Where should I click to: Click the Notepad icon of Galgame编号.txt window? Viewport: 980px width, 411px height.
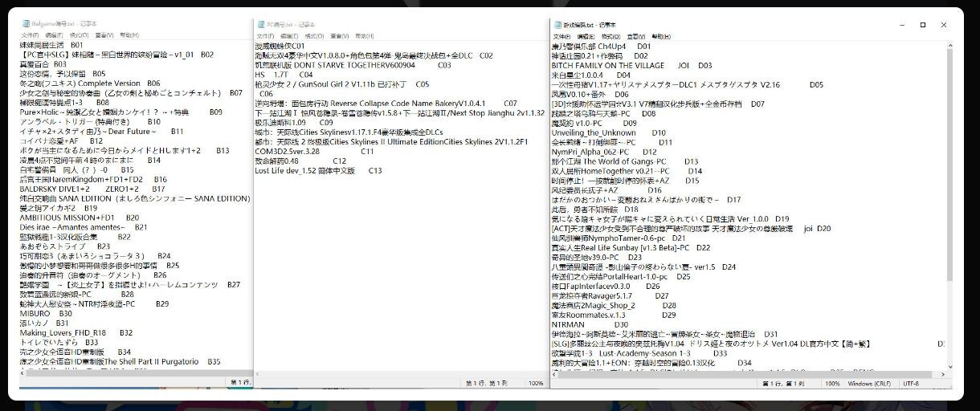[26, 24]
